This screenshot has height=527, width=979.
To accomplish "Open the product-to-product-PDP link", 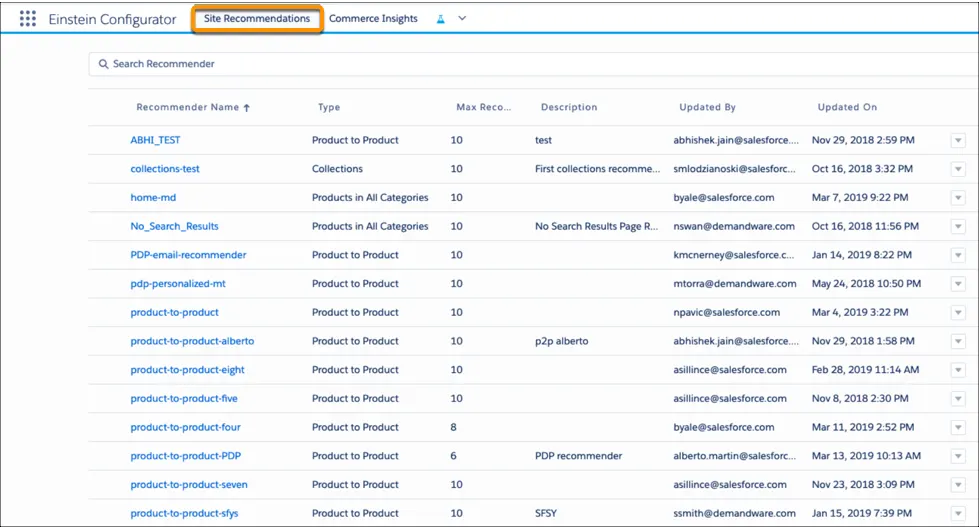I will 185,456.
